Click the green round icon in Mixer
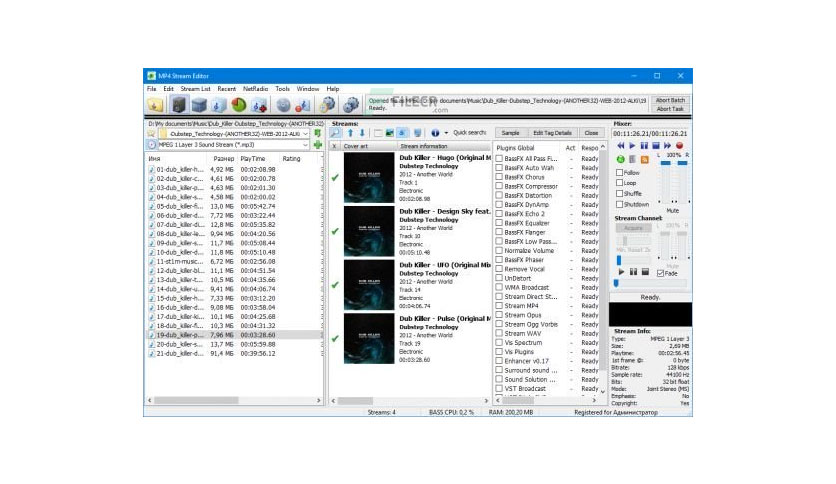This screenshot has height=484, width=836. point(621,159)
